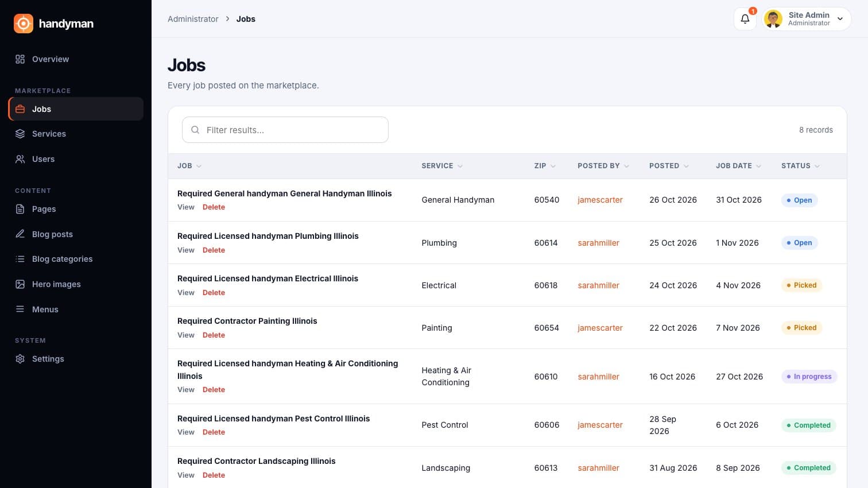Viewport: 868px width, 488px height.
Task: Click the Services layers icon
Action: tap(20, 134)
